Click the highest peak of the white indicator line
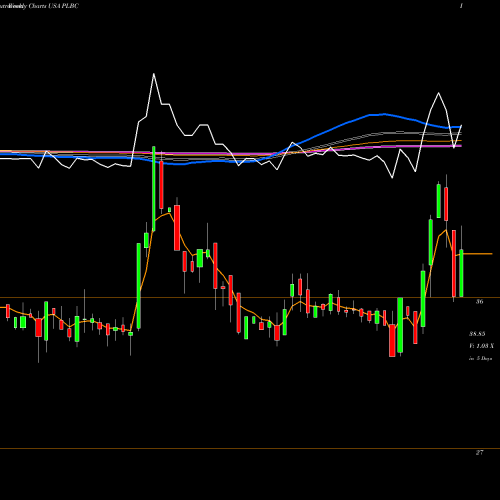This screenshot has width=500, height=500. [x=154, y=74]
